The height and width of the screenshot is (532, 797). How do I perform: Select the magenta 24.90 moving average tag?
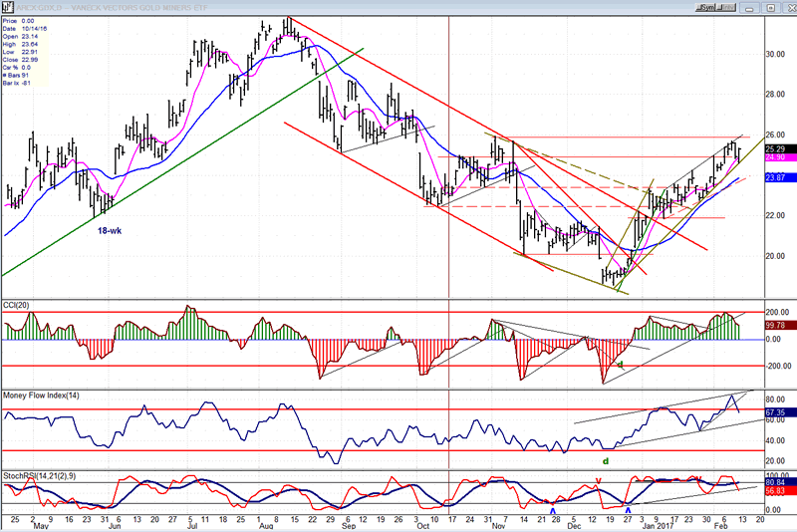coord(777,157)
